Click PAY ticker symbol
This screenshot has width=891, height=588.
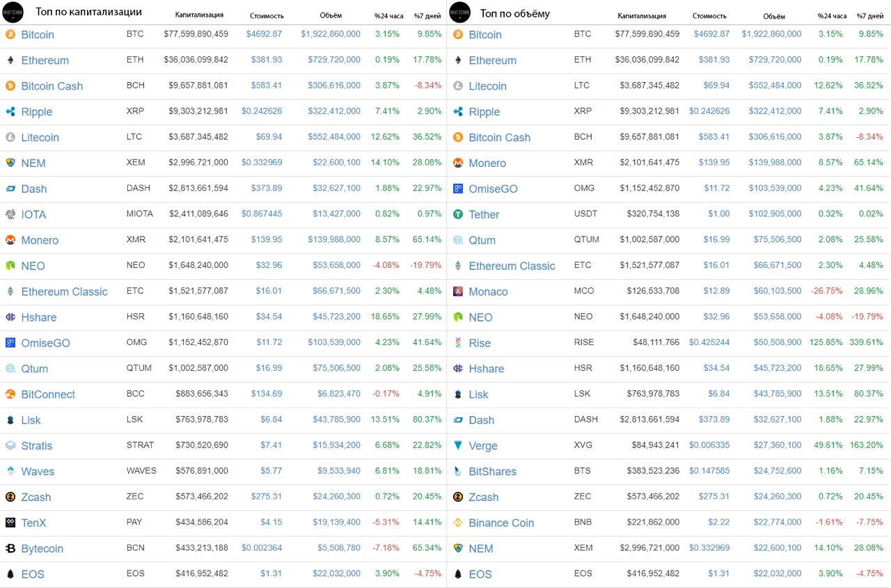[135, 522]
